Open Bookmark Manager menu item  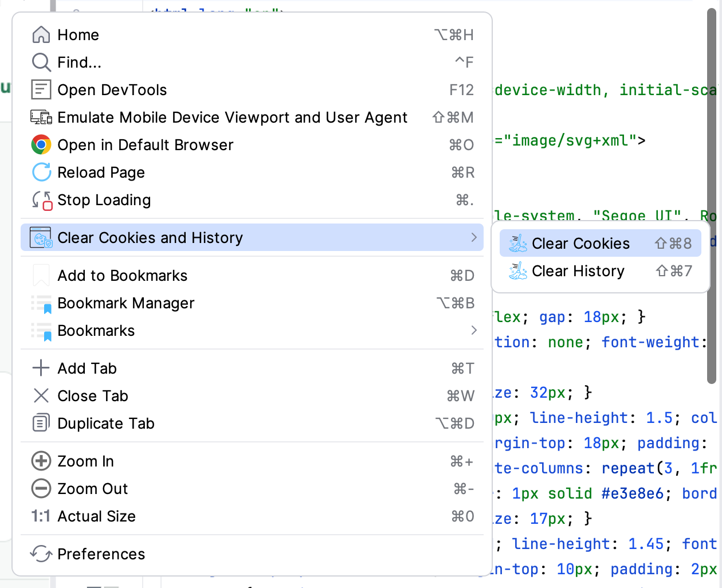click(x=252, y=303)
